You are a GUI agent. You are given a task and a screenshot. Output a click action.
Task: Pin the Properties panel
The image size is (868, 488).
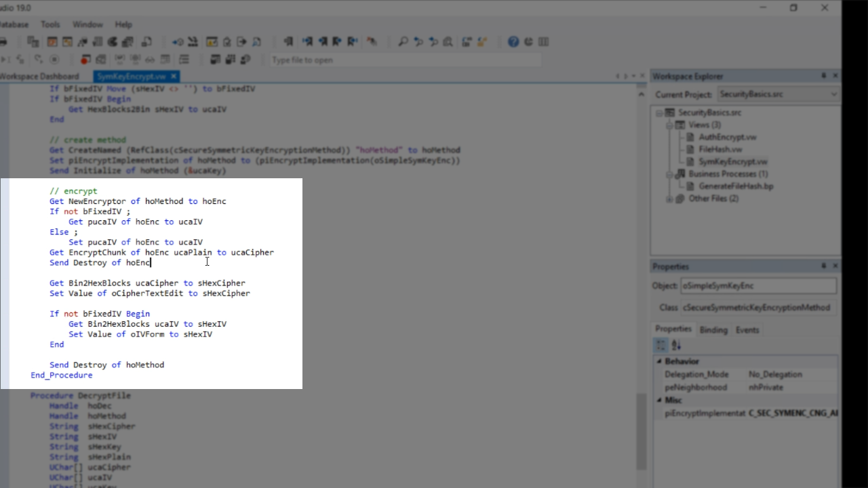[824, 266]
